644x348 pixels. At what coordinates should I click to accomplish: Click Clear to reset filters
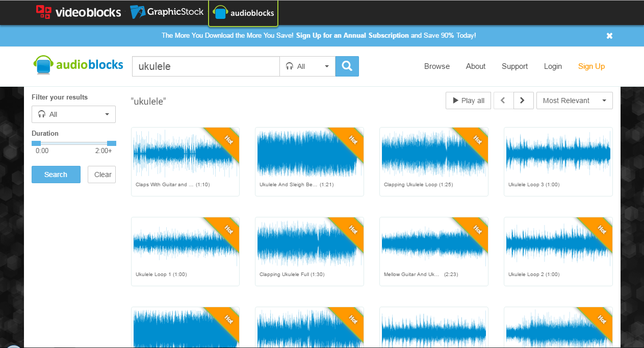click(101, 175)
